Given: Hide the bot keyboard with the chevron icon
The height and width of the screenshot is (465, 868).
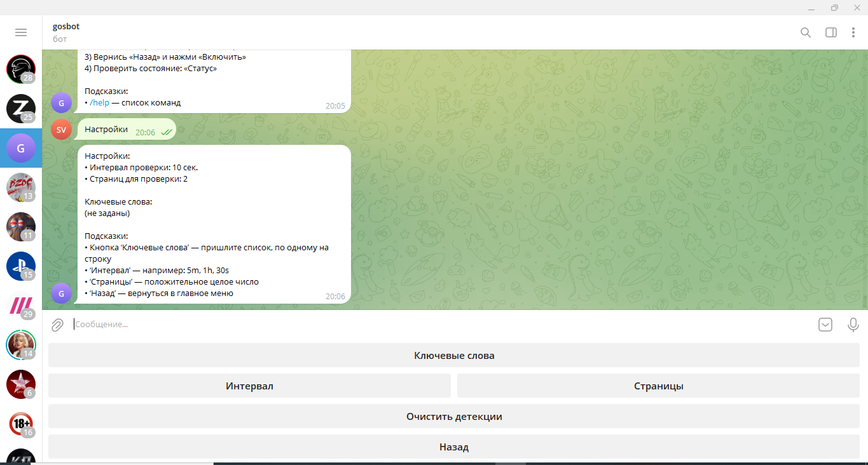Looking at the screenshot, I should coord(825,325).
